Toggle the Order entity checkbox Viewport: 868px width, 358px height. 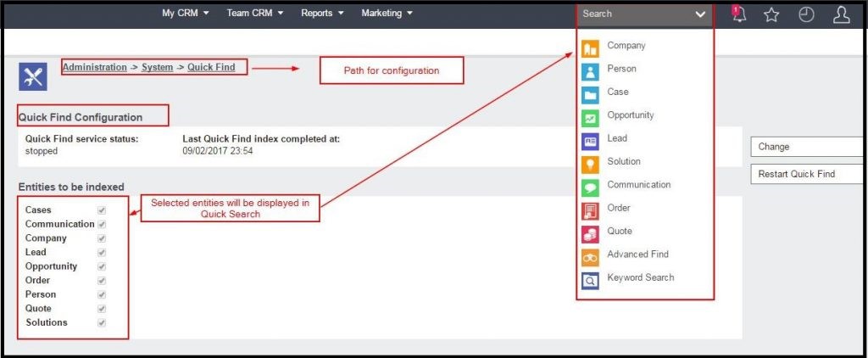pyautogui.click(x=102, y=281)
